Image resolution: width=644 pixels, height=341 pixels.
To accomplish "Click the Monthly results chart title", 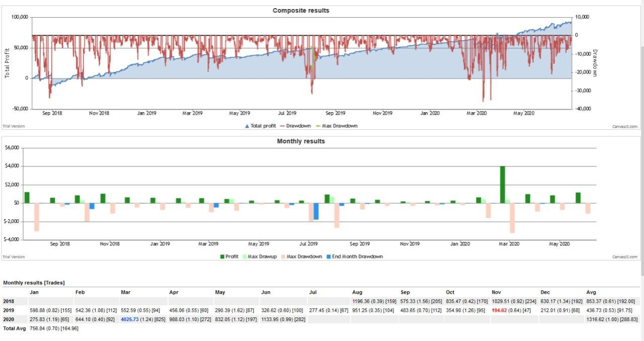I will pos(301,141).
